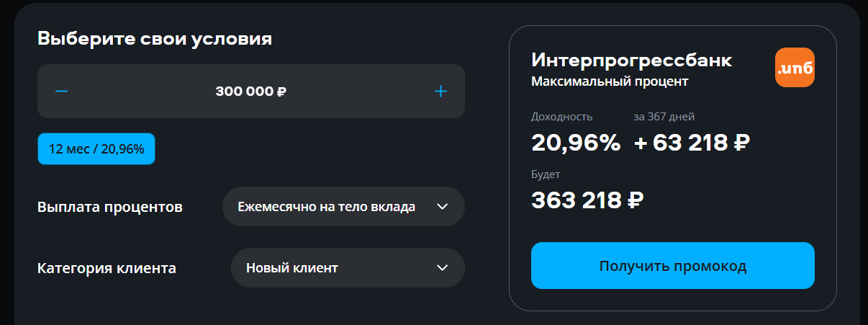Image resolution: width=868 pixels, height=325 pixels.
Task: Click the chevron in the client category dropdown
Action: [x=443, y=268]
